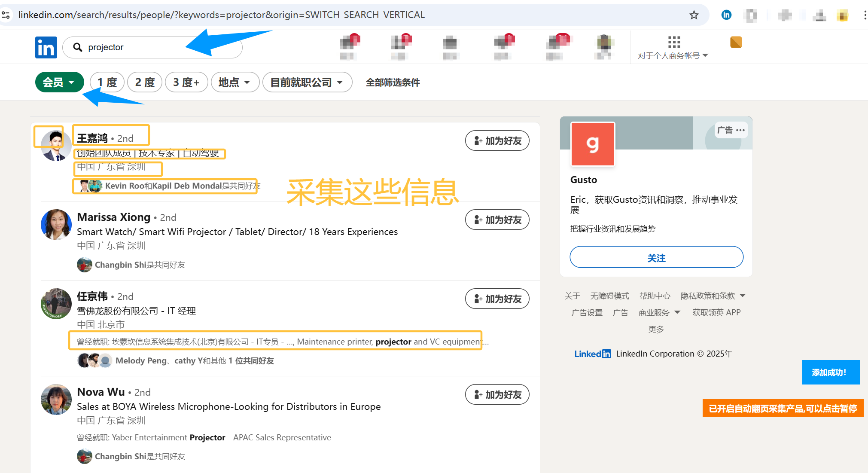Viewport: 868px width, 473px height.
Task: Toggle the 1 度 connection filter
Action: (107, 82)
